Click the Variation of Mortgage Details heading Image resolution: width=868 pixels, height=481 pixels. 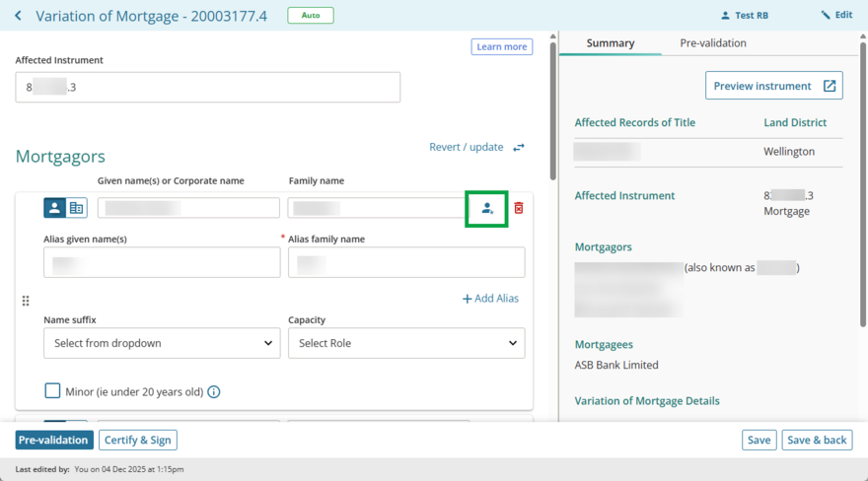[x=647, y=401]
